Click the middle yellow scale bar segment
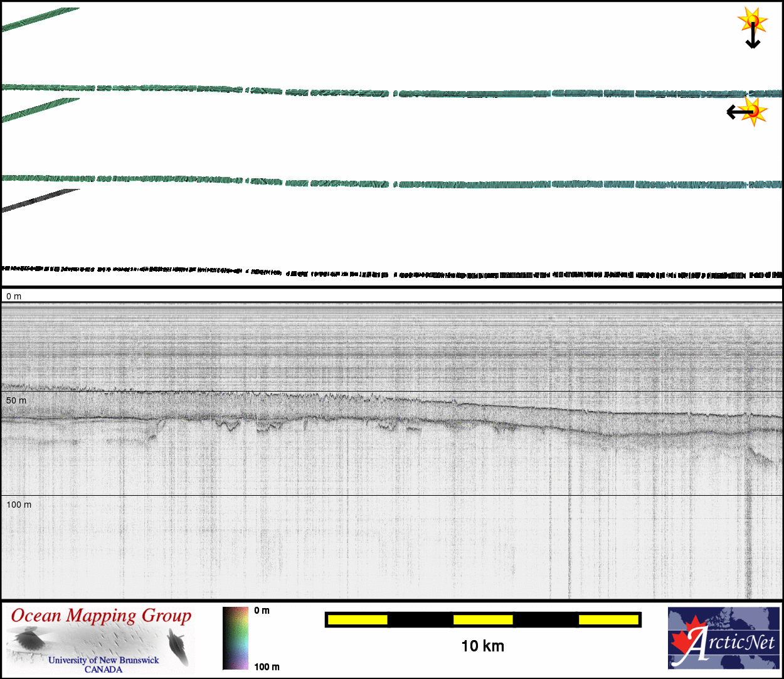This screenshot has height=679, width=784. click(483, 620)
